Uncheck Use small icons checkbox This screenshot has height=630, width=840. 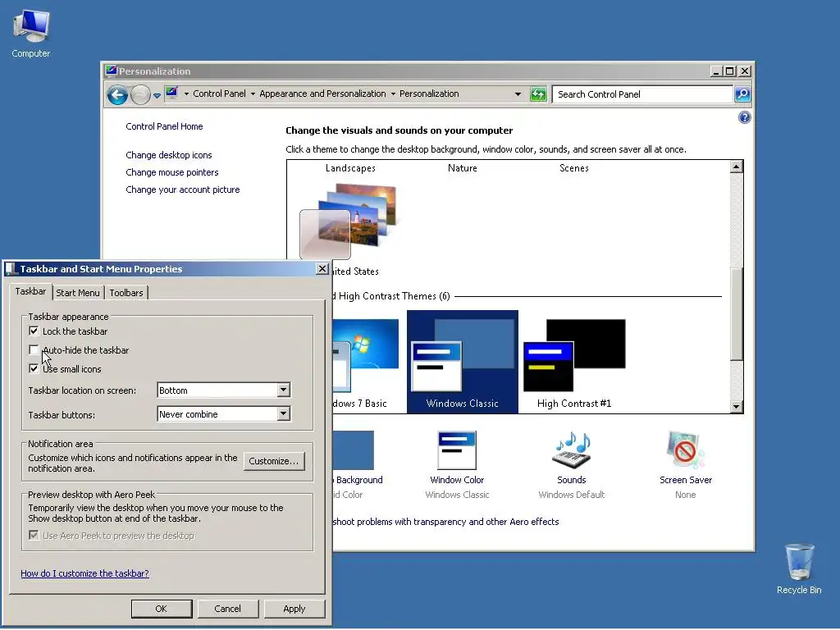(x=34, y=368)
